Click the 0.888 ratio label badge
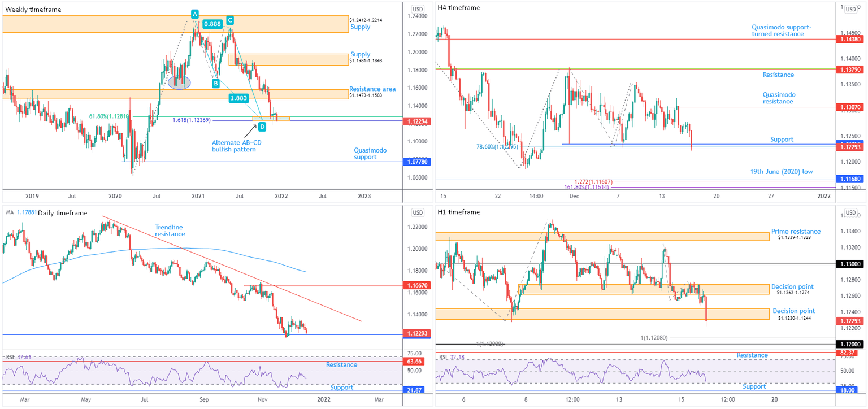 click(212, 24)
